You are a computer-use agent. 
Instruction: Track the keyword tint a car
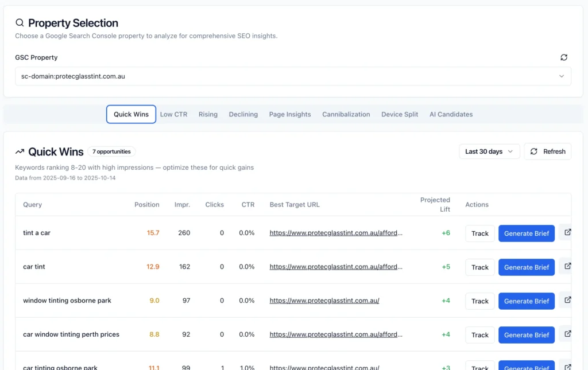point(479,233)
